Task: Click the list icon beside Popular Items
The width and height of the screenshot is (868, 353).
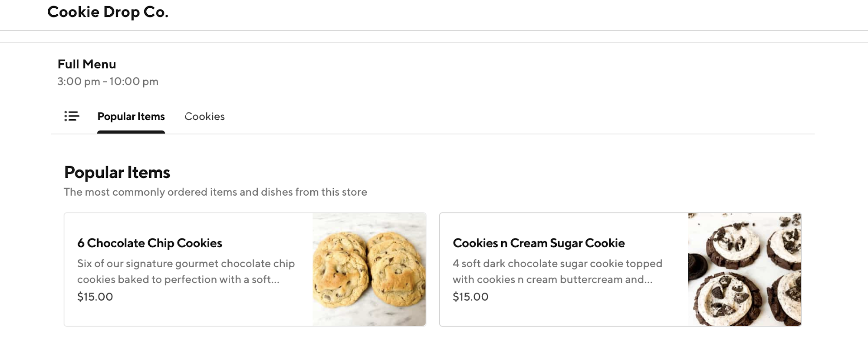Action: point(72,116)
